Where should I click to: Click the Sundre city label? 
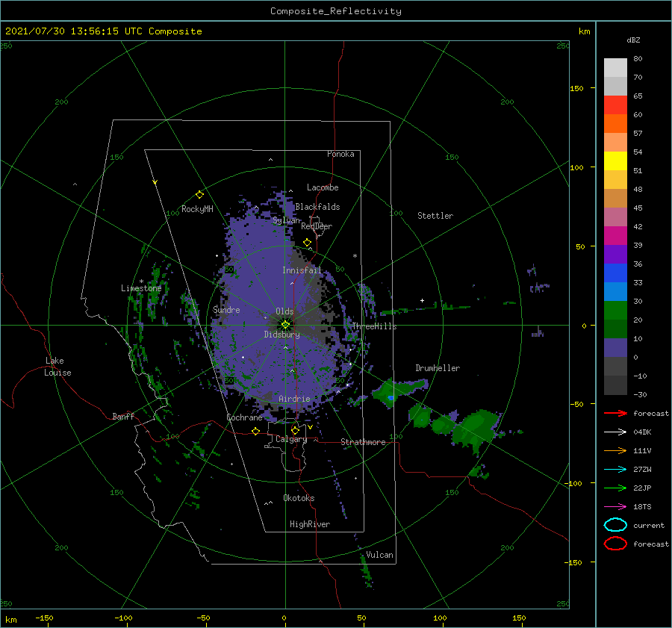pos(226,309)
